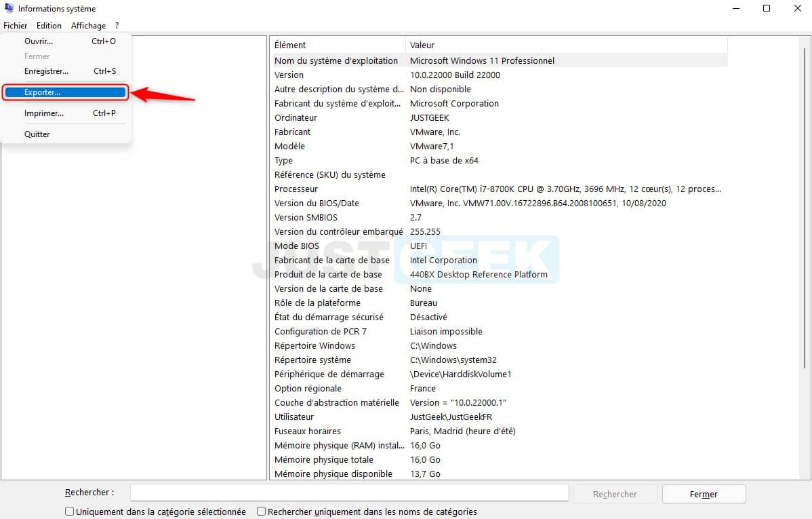
Task: Click the Valeur column header
Action: [567, 45]
